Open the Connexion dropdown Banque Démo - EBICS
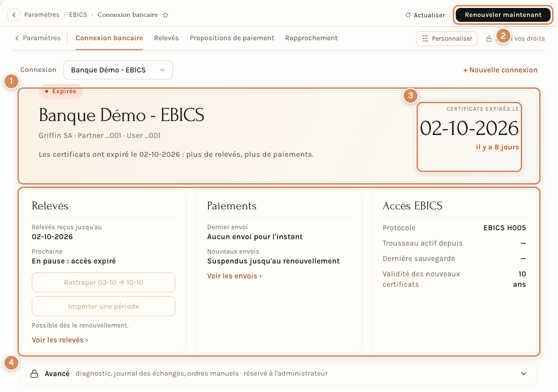The height and width of the screenshot is (392, 558). (118, 70)
